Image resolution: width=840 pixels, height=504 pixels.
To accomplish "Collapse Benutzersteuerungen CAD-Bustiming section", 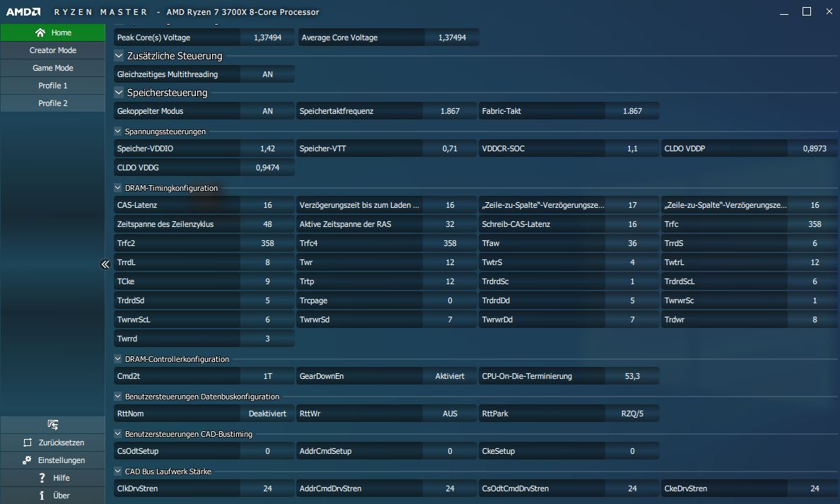I will click(118, 434).
